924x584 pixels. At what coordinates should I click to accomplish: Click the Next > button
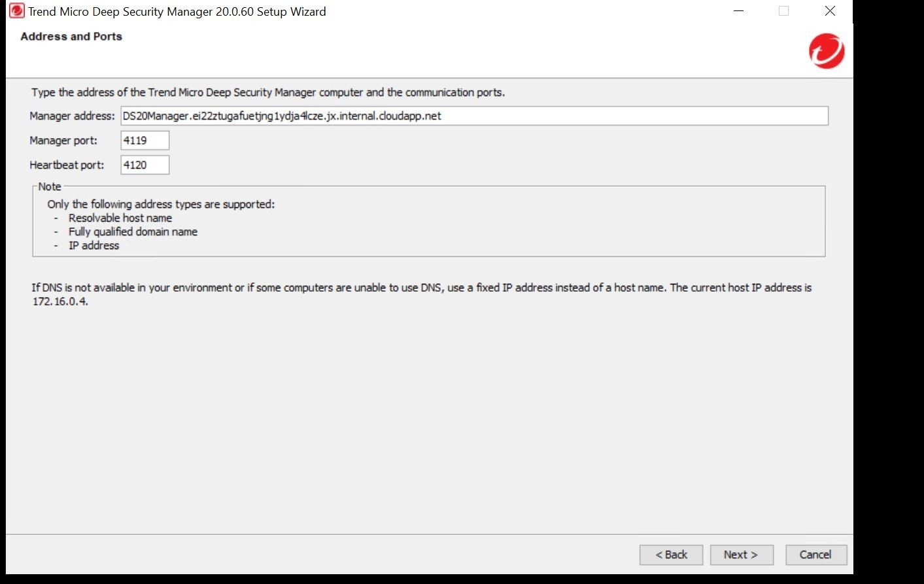point(742,555)
